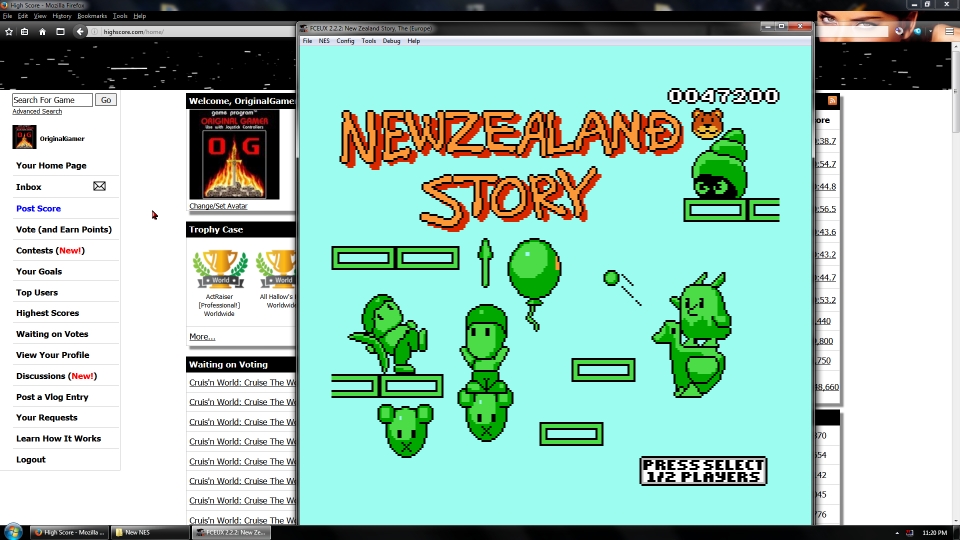Image resolution: width=960 pixels, height=540 pixels.
Task: Click the ActRaiser World trophy icon
Action: (220, 269)
